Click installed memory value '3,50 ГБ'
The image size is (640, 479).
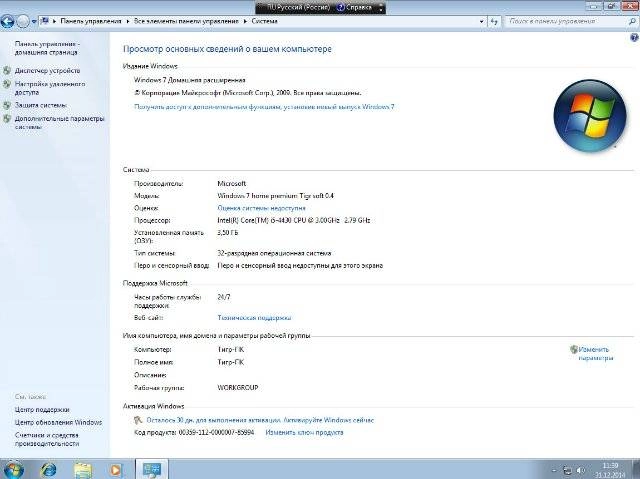point(227,233)
